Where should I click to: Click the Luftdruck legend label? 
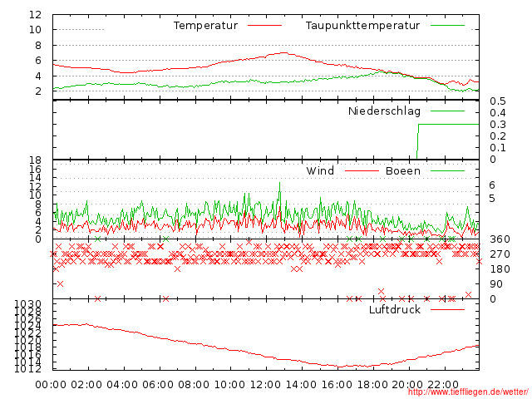click(x=395, y=309)
